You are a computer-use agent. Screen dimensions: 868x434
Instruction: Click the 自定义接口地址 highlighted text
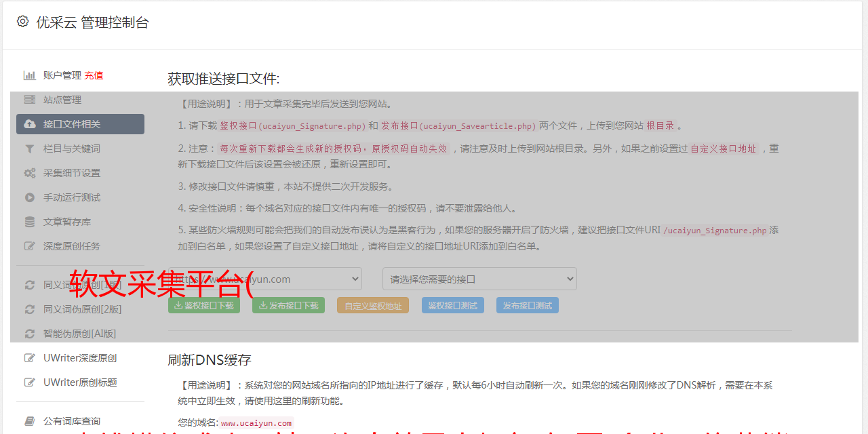click(724, 149)
